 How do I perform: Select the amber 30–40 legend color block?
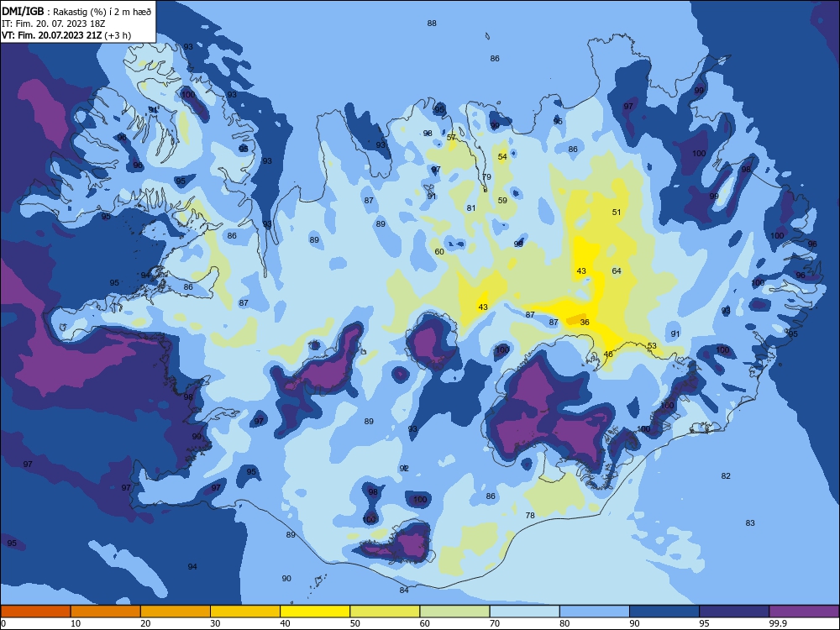(x=245, y=612)
